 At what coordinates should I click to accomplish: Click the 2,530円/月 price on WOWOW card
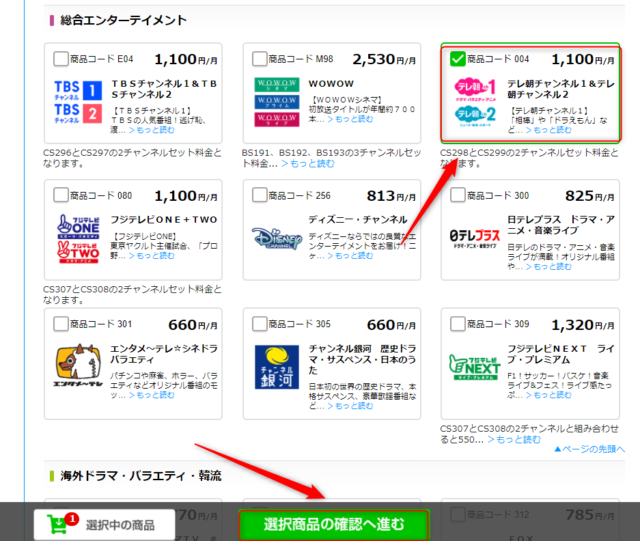point(384,60)
